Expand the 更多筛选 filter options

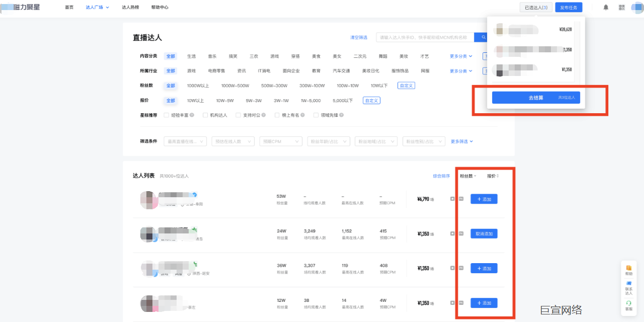click(461, 142)
